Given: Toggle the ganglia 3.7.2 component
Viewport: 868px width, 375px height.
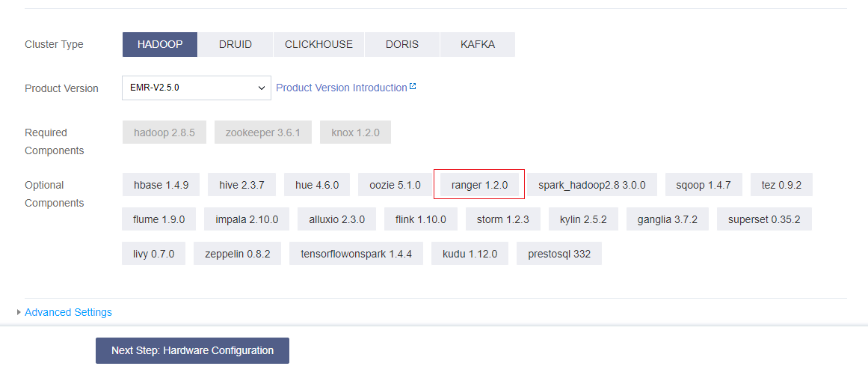Looking at the screenshot, I should 668,219.
